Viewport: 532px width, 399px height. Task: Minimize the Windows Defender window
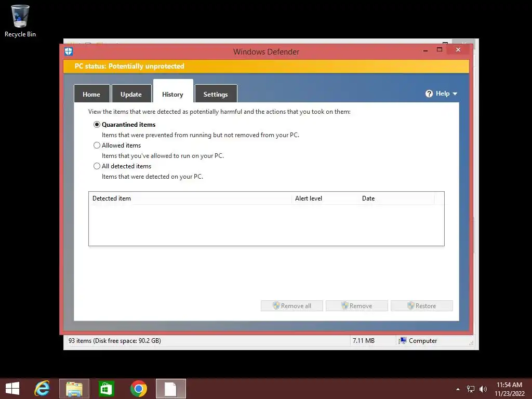point(425,50)
